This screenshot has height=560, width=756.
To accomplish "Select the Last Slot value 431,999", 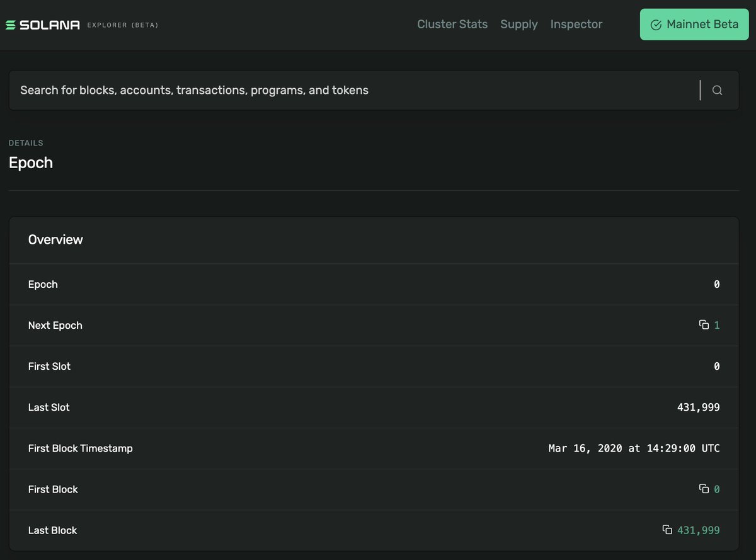I will (x=699, y=408).
